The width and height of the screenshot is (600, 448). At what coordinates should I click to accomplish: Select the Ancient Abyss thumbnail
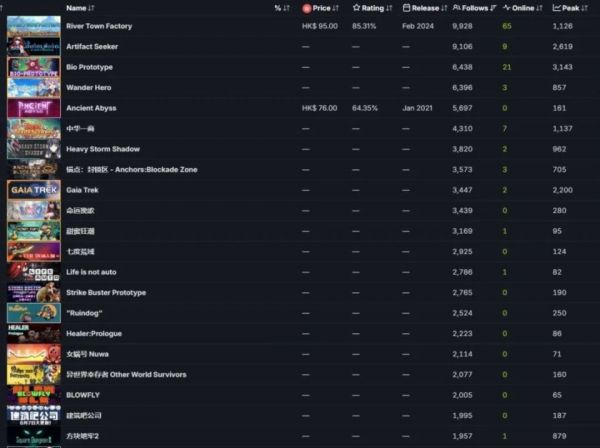[x=33, y=108]
